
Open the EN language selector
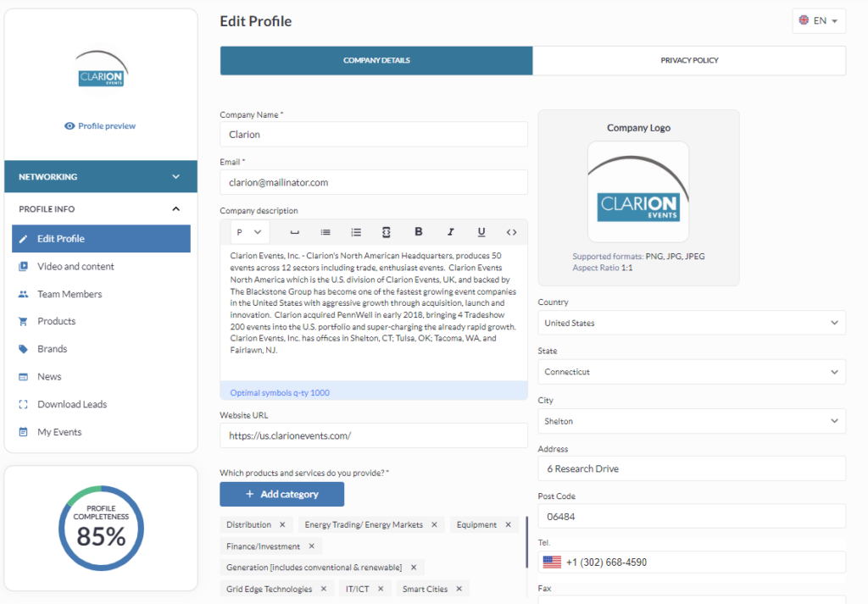pos(819,21)
